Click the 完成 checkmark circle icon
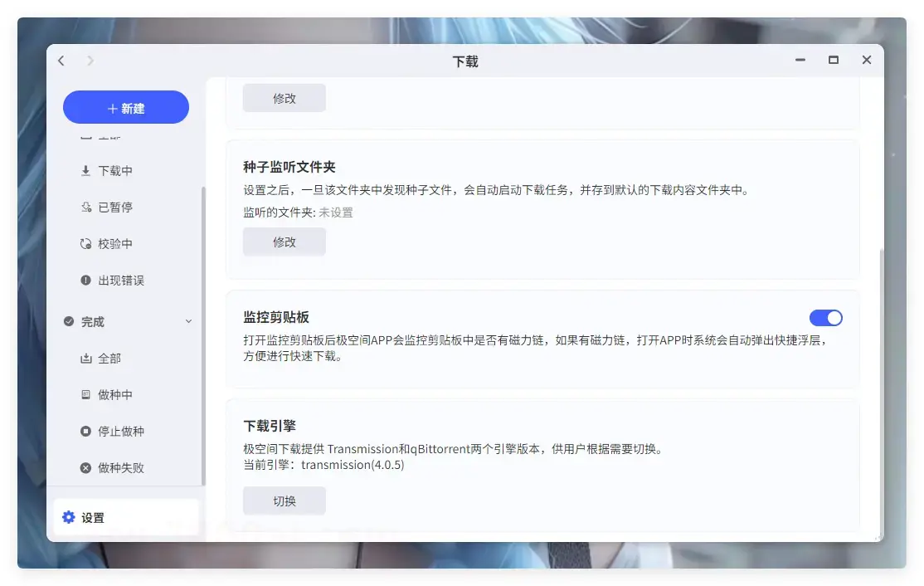The image size is (924, 586). click(69, 321)
